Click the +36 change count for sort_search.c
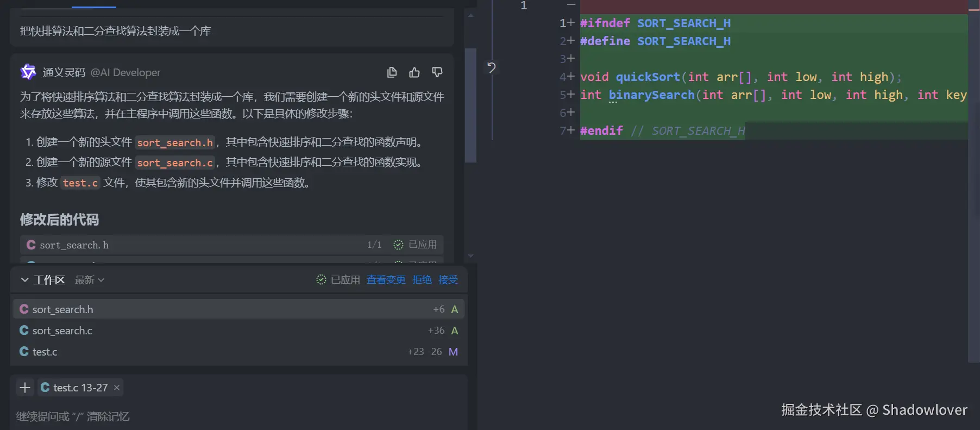Screen dimensions: 980x430 tap(436, 330)
